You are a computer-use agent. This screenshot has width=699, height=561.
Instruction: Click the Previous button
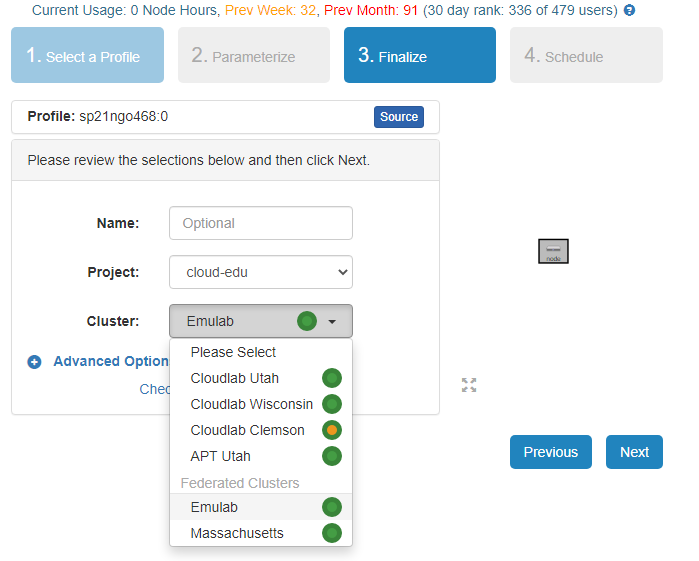point(550,452)
